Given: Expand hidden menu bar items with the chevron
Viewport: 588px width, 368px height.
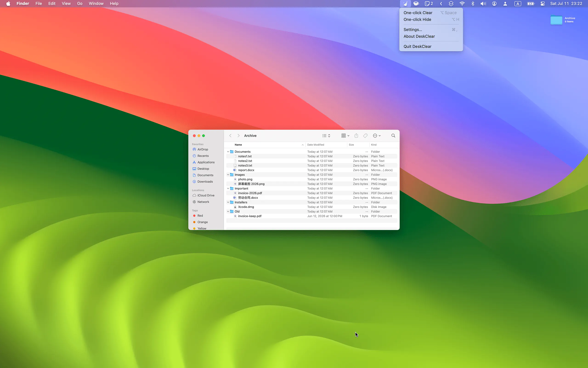Looking at the screenshot, I should click(x=441, y=4).
